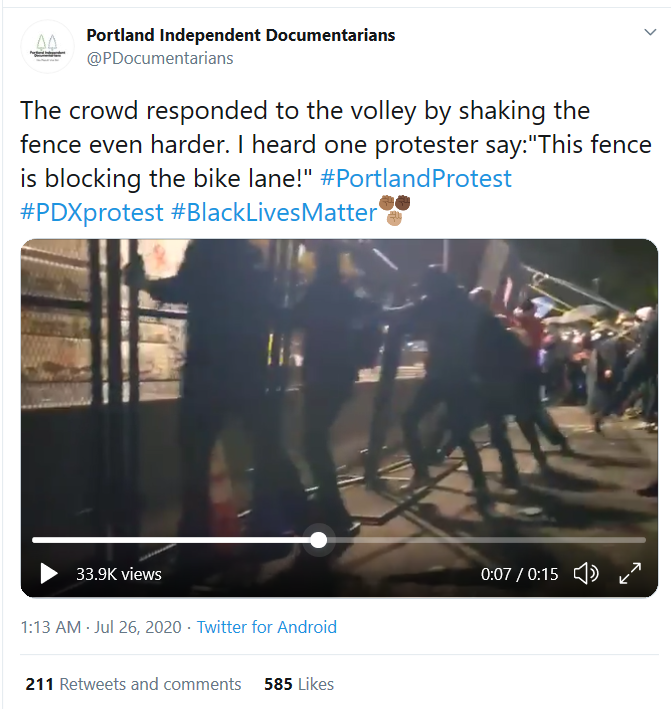This screenshot has width=671, height=709.
Task: Open the #PortlandProtest hashtag
Action: (x=418, y=179)
